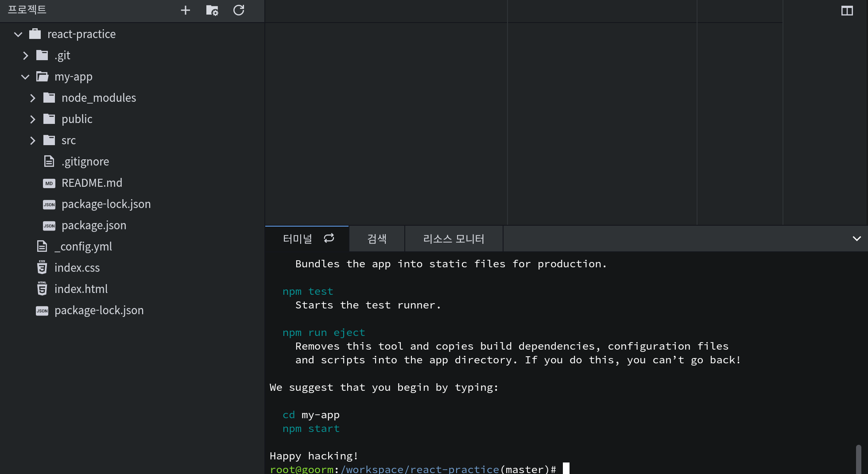
Task: Click the new file plus icon
Action: pyautogui.click(x=186, y=10)
